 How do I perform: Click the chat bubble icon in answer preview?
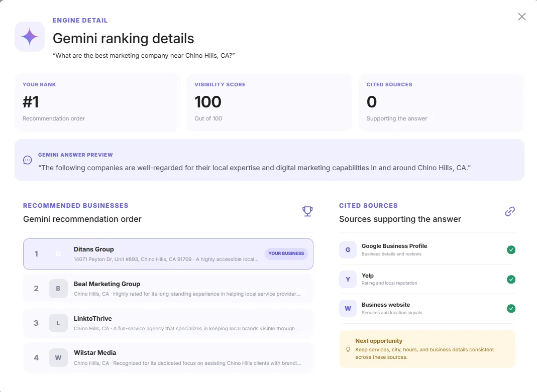28,160
